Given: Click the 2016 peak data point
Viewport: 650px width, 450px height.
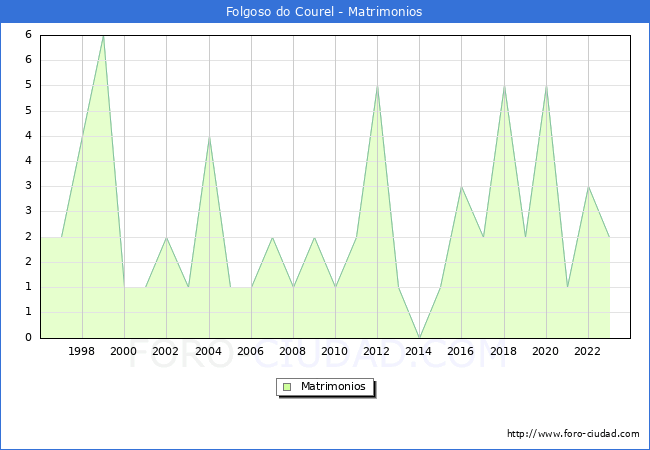Looking at the screenshot, I should 461,187.
